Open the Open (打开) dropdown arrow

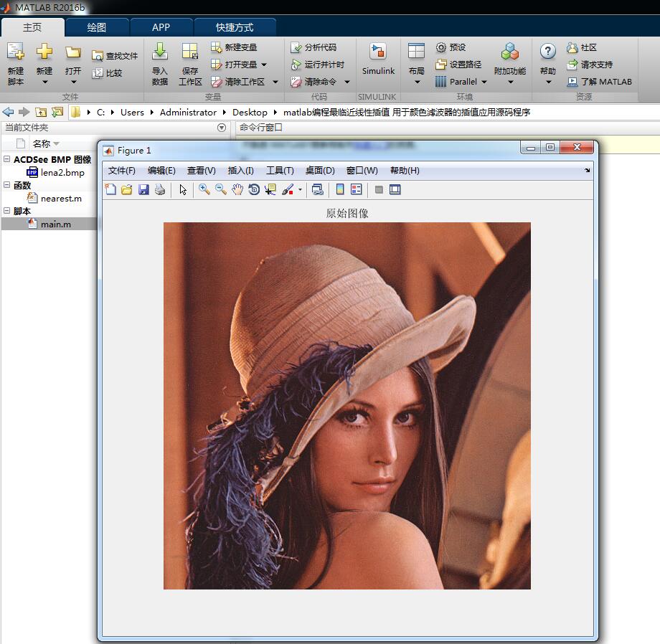(x=74, y=82)
